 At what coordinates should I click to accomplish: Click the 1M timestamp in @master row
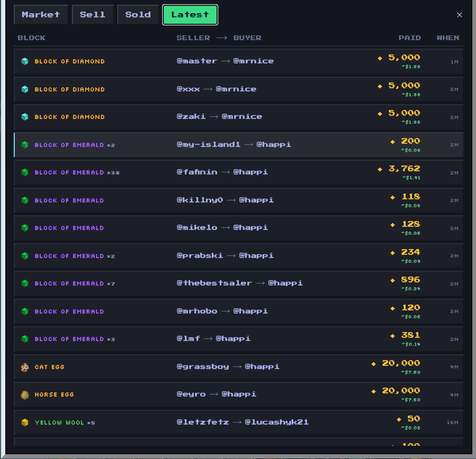click(x=454, y=62)
